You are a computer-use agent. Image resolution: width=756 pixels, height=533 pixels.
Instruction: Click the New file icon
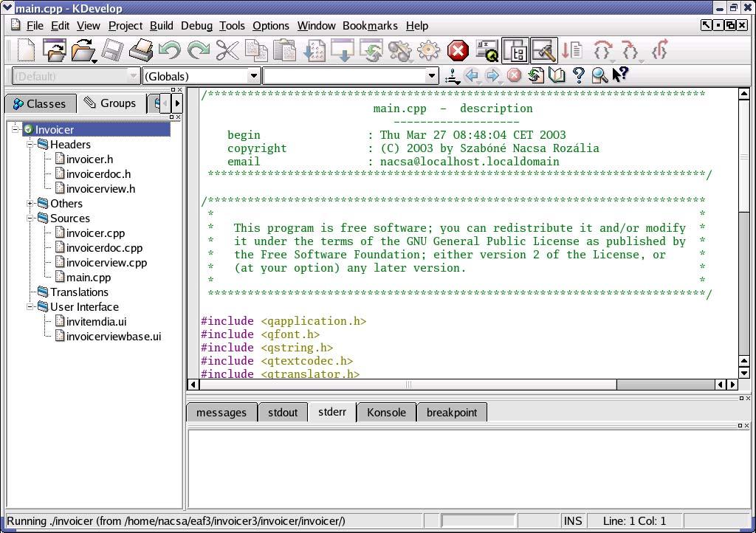26,50
